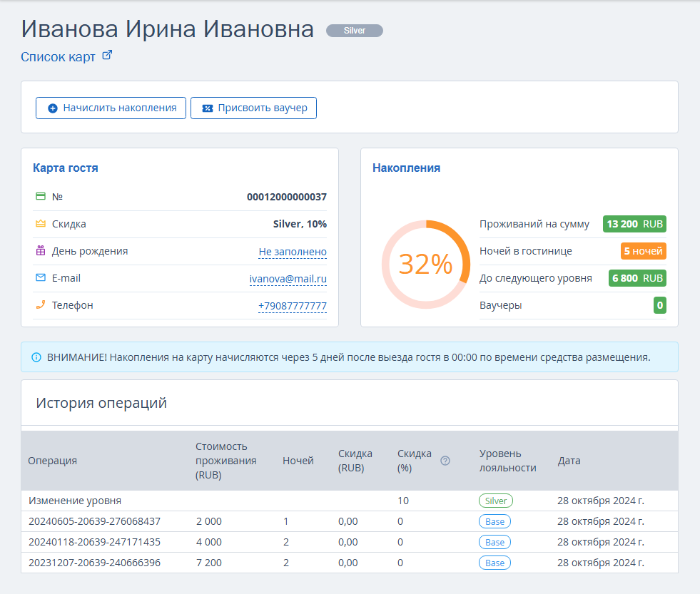Viewport: 700px width, 594px height.
Task: Click the phone number +79087777777
Action: [x=293, y=306]
